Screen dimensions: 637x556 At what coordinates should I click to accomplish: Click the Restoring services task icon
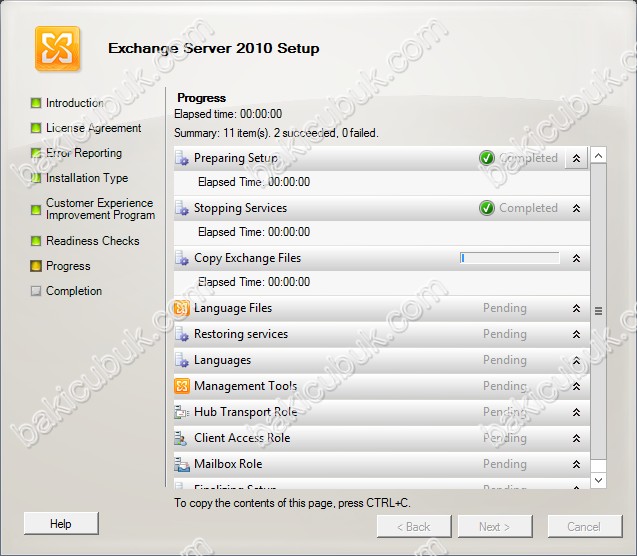tap(182, 334)
